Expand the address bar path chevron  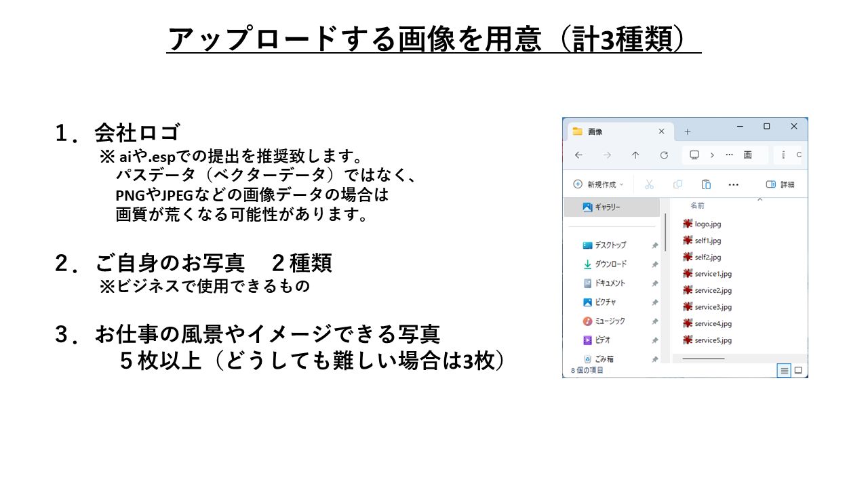pos(712,155)
